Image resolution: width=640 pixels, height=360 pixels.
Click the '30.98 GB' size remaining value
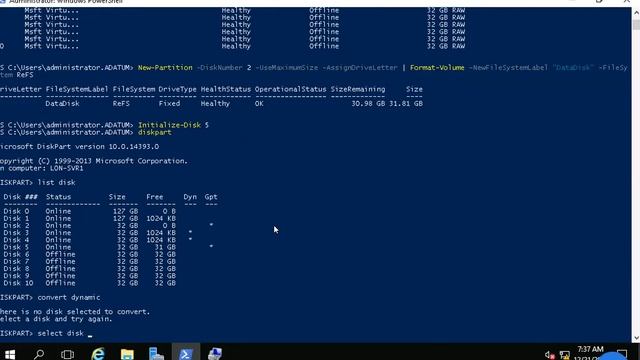(x=368, y=104)
